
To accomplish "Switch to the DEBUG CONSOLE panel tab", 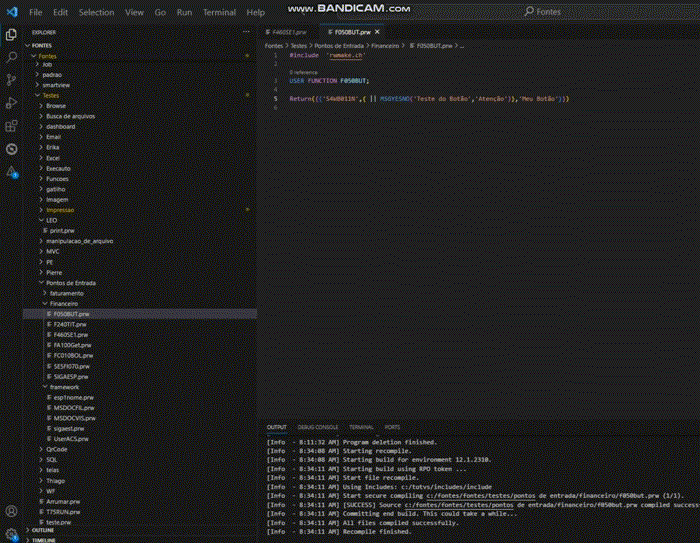I will tap(318, 427).
